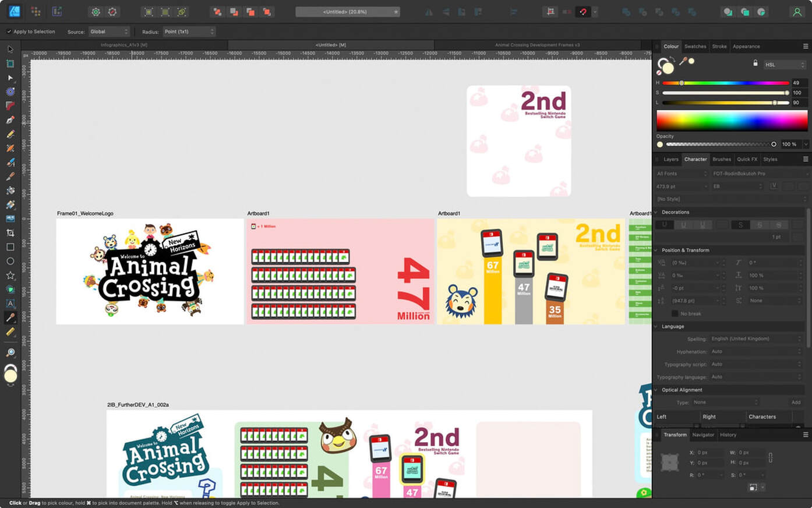Adjust the Lightness slider
Screen dimensions: 812x508
pyautogui.click(x=726, y=103)
